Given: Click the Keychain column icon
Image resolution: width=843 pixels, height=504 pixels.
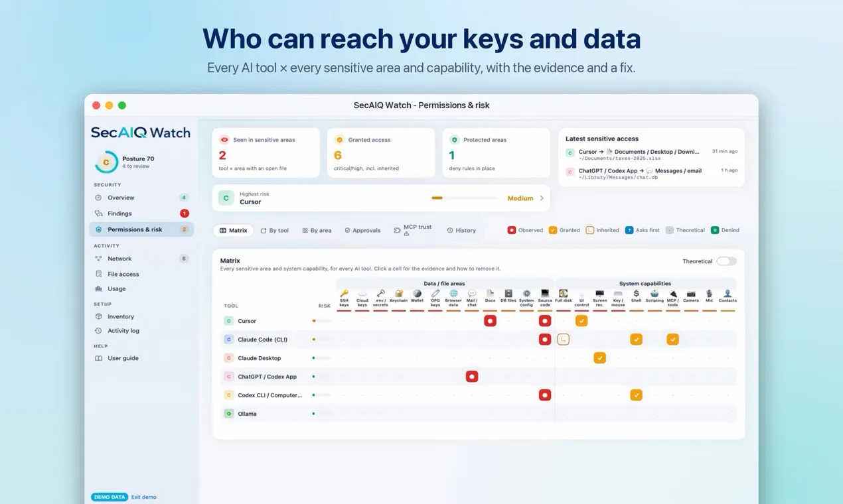Looking at the screenshot, I should 399,293.
